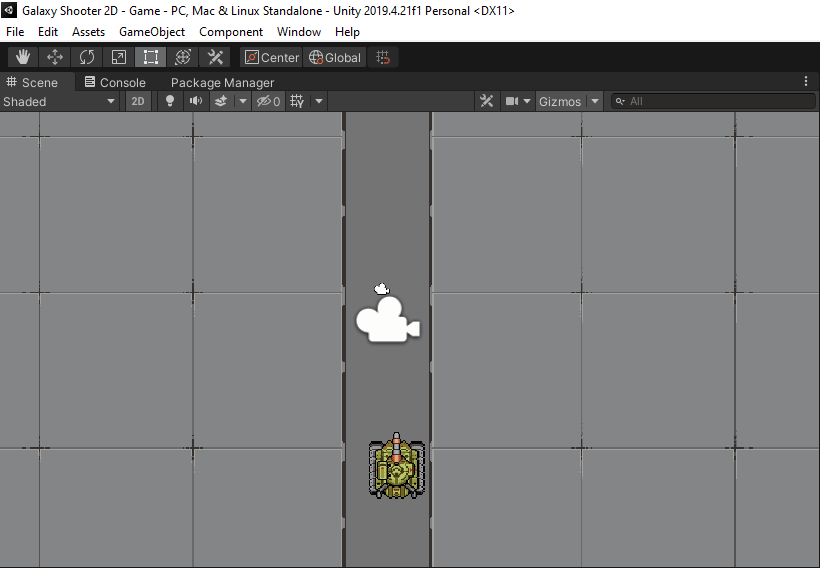Open the Component menu
820x568 pixels.
pos(231,32)
